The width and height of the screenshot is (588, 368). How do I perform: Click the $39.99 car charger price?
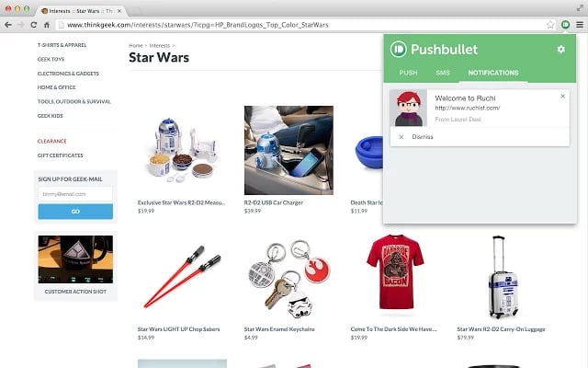click(x=253, y=211)
